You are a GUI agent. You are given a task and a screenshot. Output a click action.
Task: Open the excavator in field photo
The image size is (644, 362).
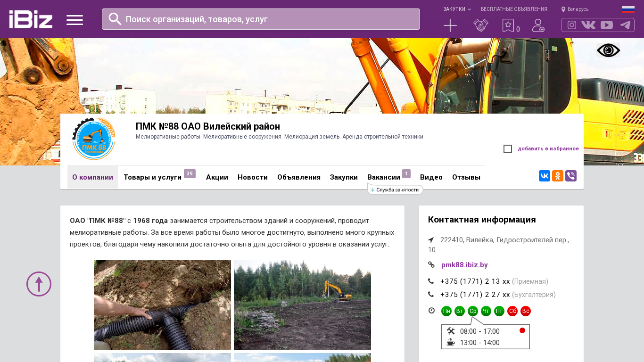pos(302,305)
